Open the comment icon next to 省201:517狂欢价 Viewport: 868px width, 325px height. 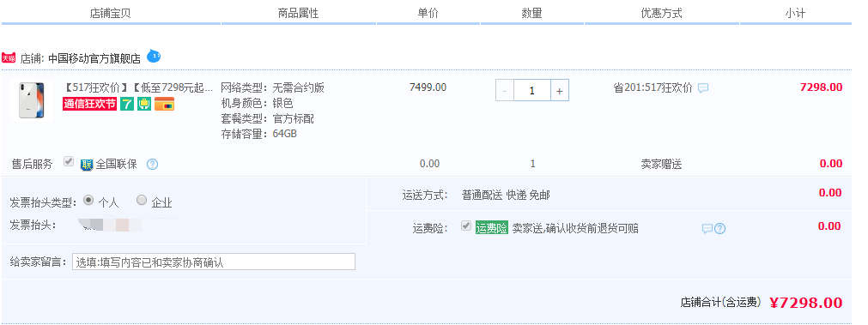tap(703, 87)
